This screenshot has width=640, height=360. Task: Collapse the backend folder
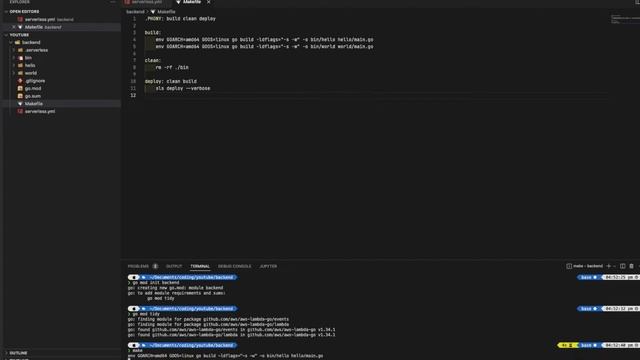pos(31,42)
